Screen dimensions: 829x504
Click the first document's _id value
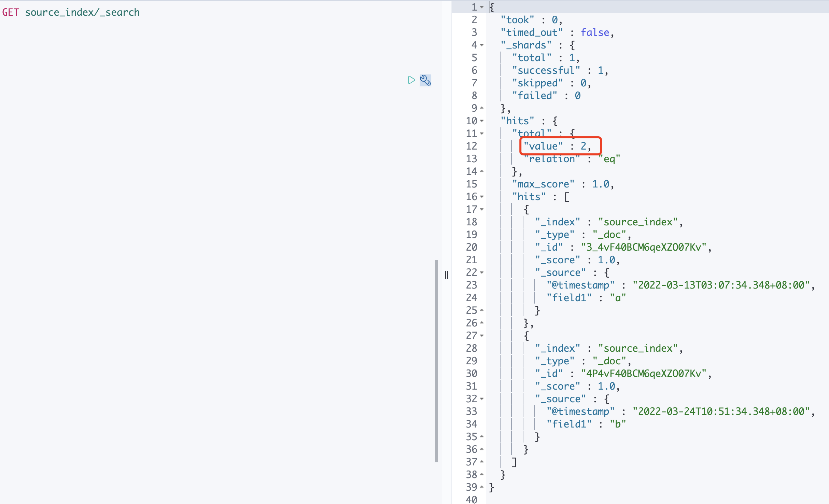(644, 247)
